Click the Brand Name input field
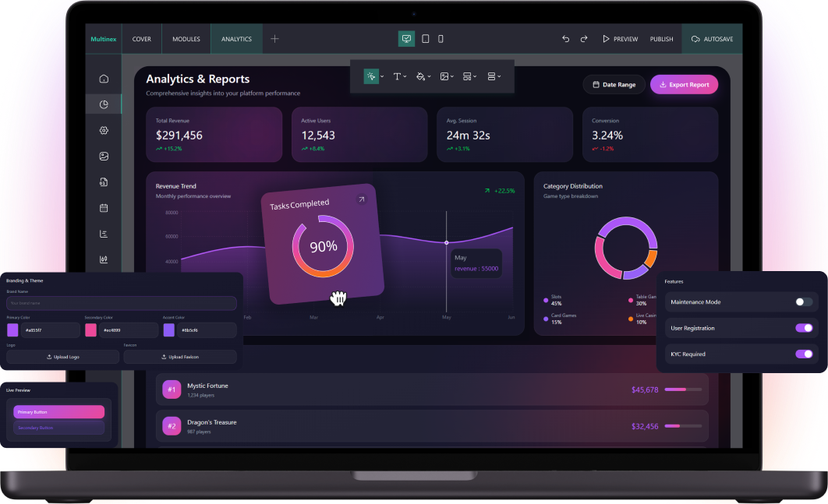This screenshot has width=828, height=504. click(x=121, y=303)
